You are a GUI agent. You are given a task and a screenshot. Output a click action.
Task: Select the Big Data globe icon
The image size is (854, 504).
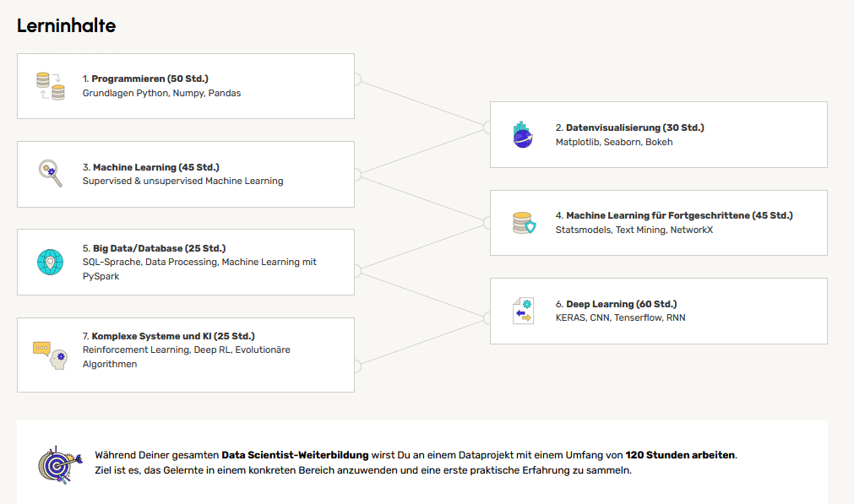coord(49,262)
